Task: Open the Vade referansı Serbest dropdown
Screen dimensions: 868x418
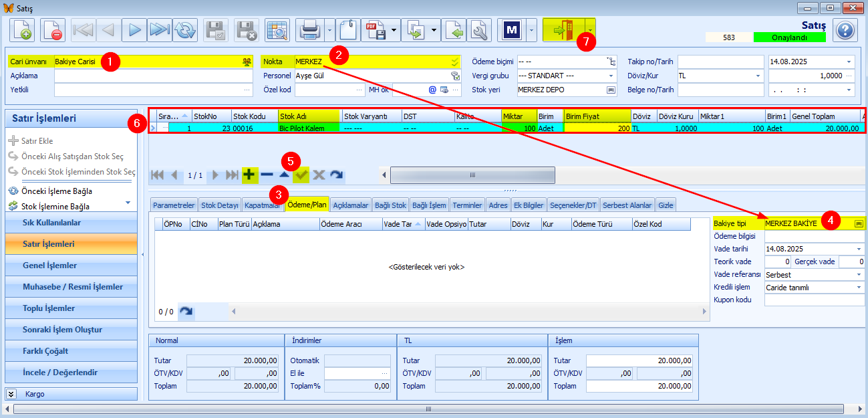Action: point(858,275)
